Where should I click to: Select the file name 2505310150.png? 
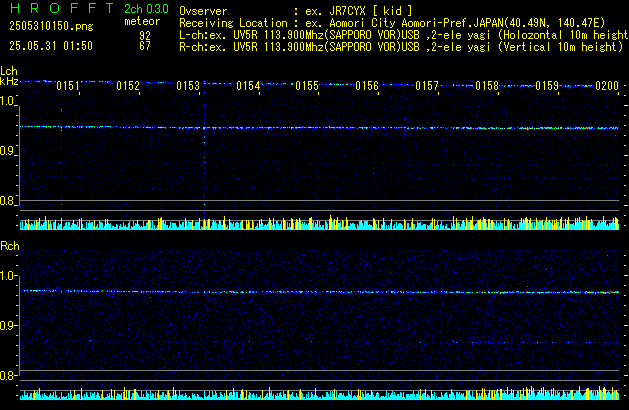pyautogui.click(x=51, y=26)
